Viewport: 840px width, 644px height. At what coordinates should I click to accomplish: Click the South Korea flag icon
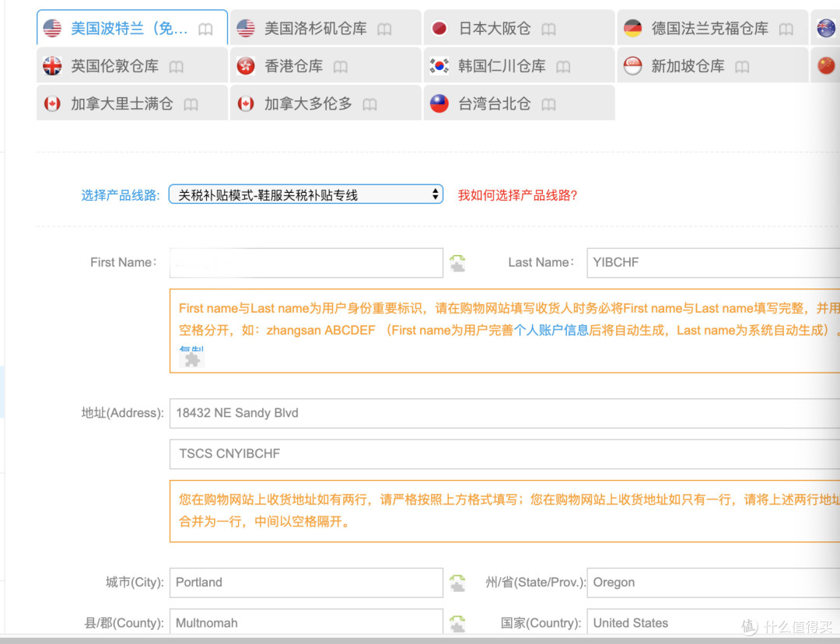tap(439, 66)
